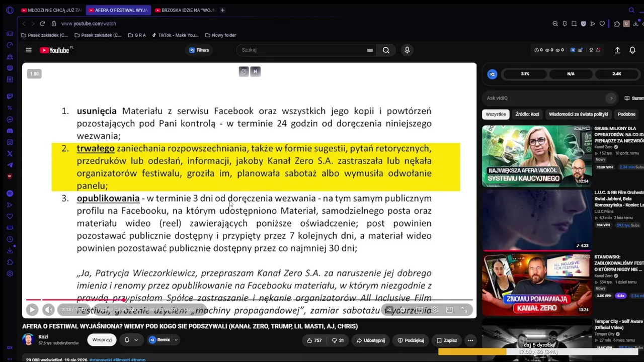Expand the notification bell subscription dropdown

click(130, 340)
